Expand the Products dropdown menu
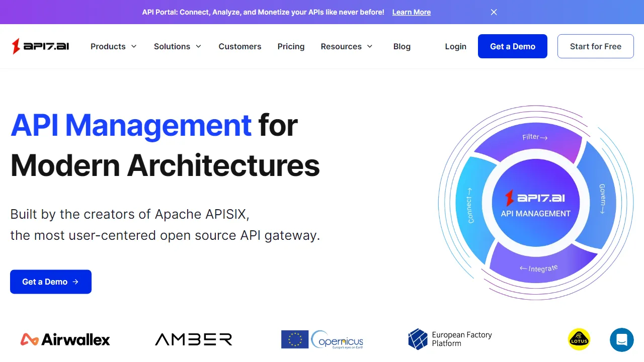644x362 pixels. coord(114,46)
